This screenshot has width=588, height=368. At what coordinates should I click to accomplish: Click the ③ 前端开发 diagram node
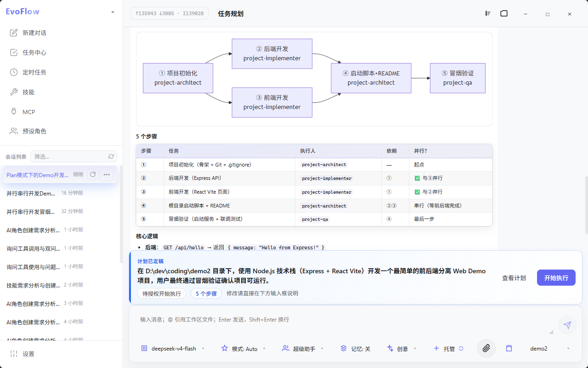272,102
